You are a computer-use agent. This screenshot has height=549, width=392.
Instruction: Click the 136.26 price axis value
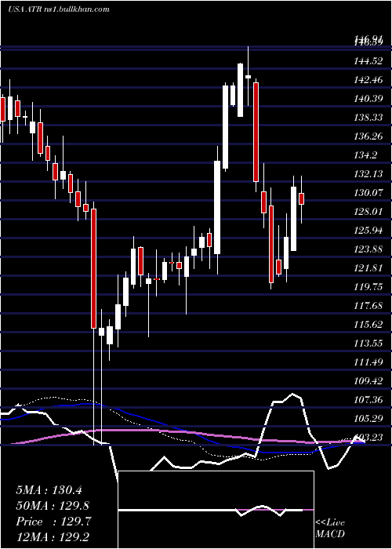pyautogui.click(x=368, y=136)
